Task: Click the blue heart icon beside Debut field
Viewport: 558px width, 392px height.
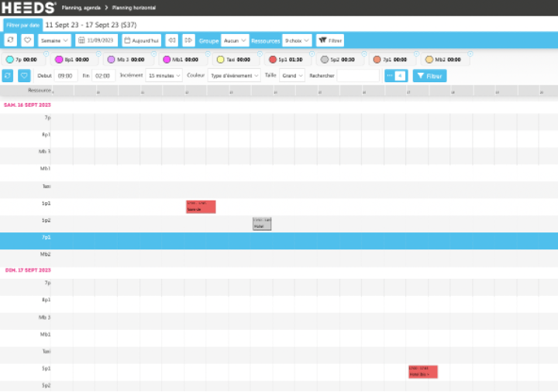Action: pyautogui.click(x=24, y=75)
